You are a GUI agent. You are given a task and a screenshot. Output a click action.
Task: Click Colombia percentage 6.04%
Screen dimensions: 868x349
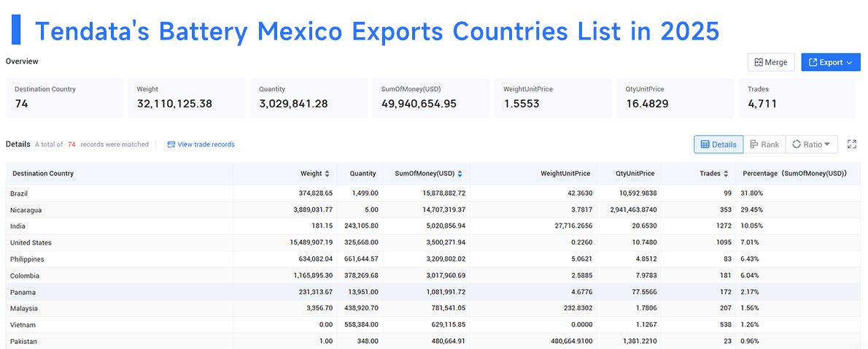click(x=750, y=275)
